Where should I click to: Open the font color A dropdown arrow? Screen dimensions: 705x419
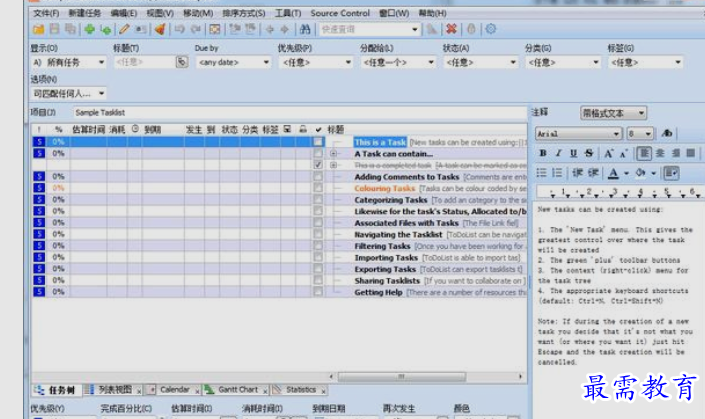[x=626, y=173]
